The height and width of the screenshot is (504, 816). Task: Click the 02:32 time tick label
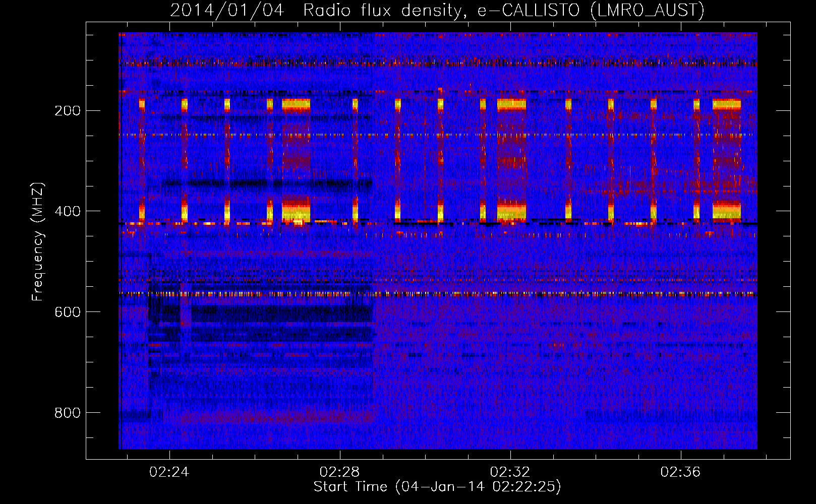[x=510, y=472]
